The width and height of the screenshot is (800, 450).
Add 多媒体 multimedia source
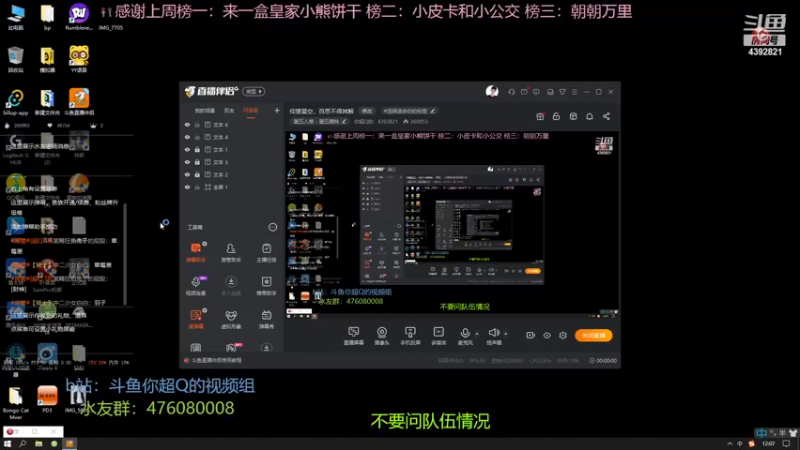[439, 336]
